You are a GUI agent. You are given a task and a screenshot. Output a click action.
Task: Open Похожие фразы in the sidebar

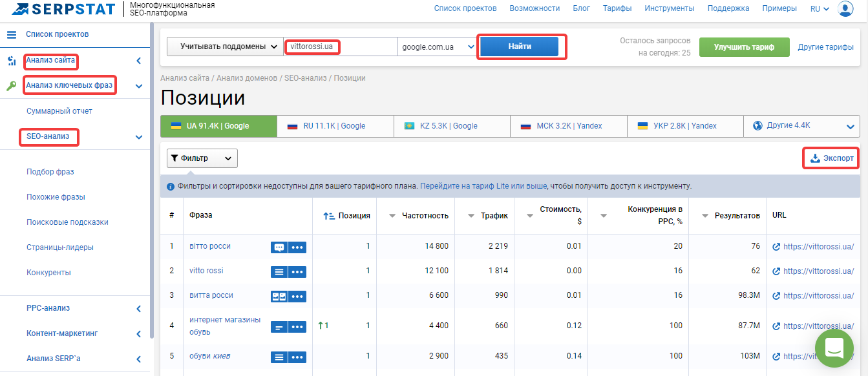coord(56,197)
